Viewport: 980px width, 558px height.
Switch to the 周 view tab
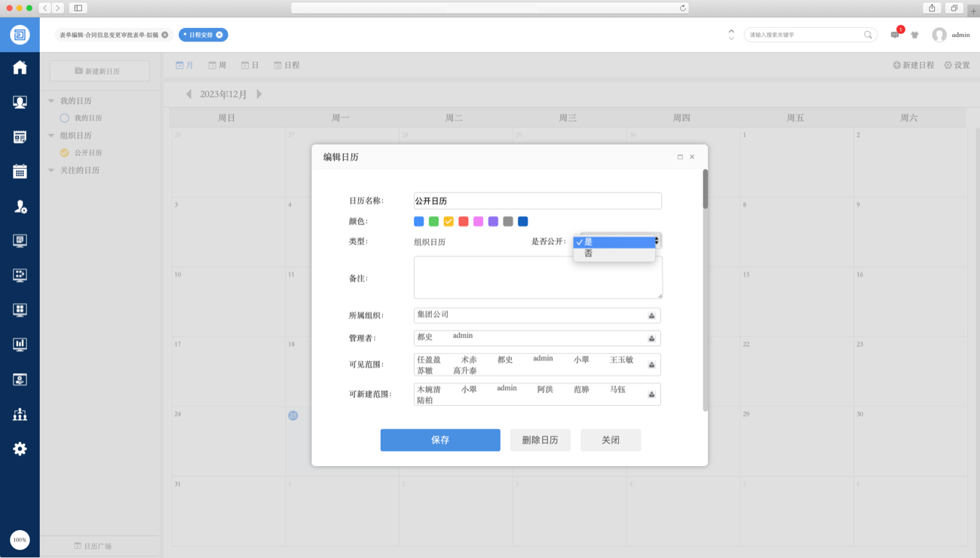[x=217, y=66]
